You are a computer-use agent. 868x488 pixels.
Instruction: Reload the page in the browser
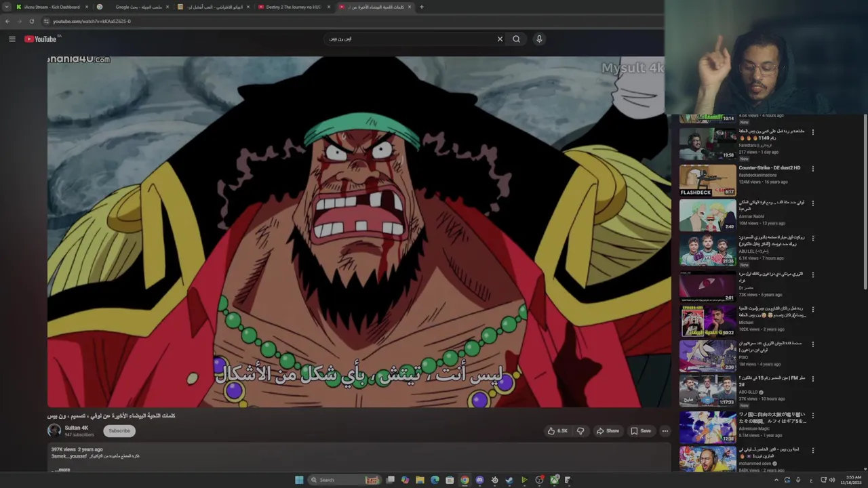pos(31,21)
